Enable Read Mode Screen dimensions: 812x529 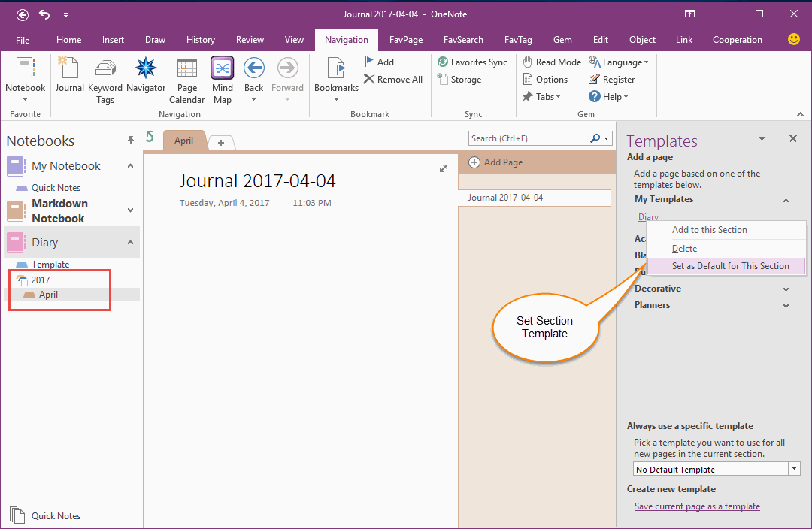tap(552, 62)
